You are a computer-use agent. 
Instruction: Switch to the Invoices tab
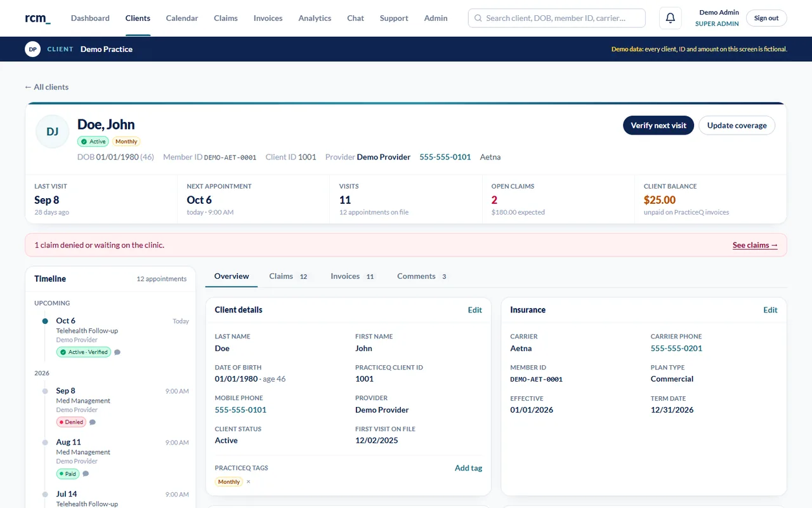point(353,276)
